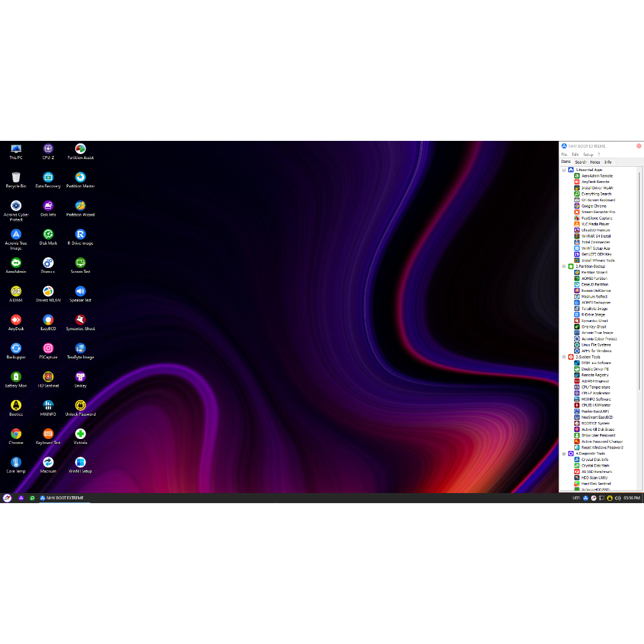
Task: Select Reset Windows Password list entry
Action: click(x=602, y=447)
